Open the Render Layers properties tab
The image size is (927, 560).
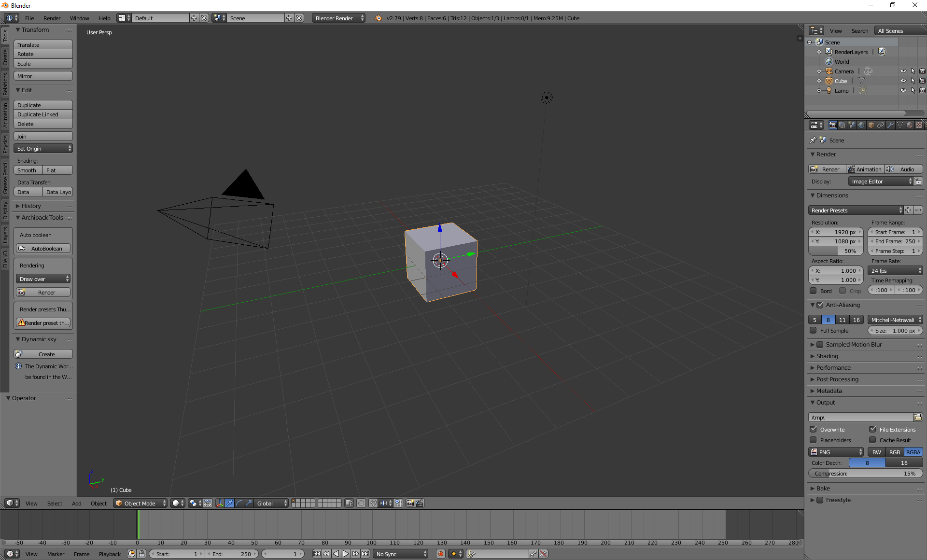[x=842, y=125]
